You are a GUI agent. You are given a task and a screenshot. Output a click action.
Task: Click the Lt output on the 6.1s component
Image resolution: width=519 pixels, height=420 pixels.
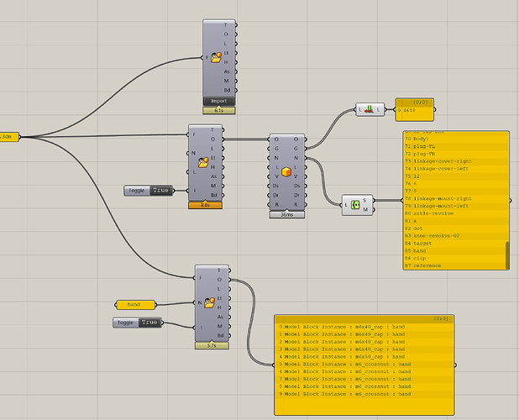point(226,53)
